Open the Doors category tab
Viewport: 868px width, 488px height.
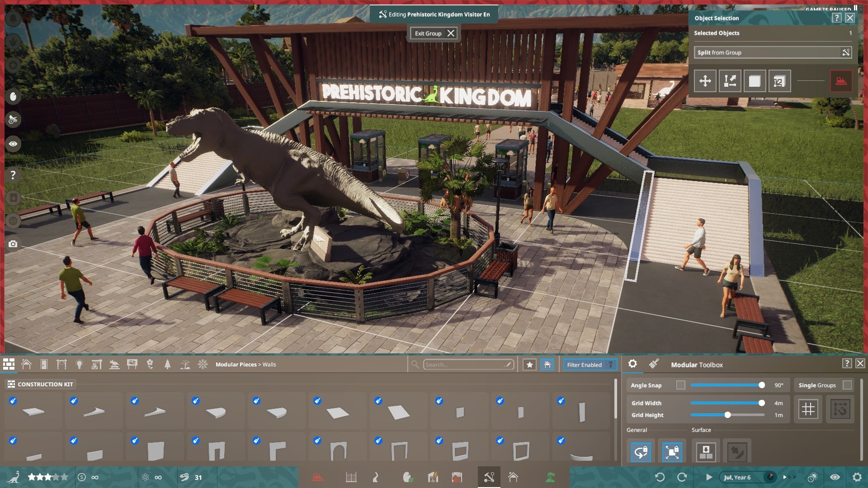tap(44, 364)
